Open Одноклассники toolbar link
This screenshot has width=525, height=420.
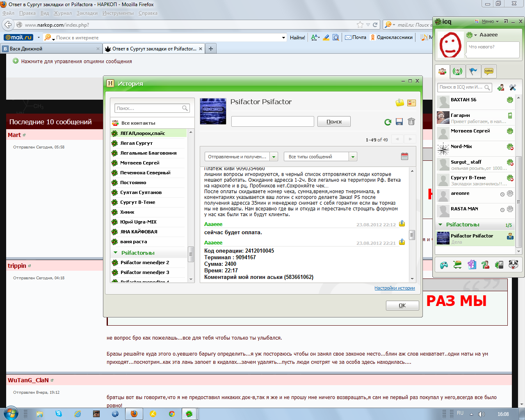coord(391,37)
